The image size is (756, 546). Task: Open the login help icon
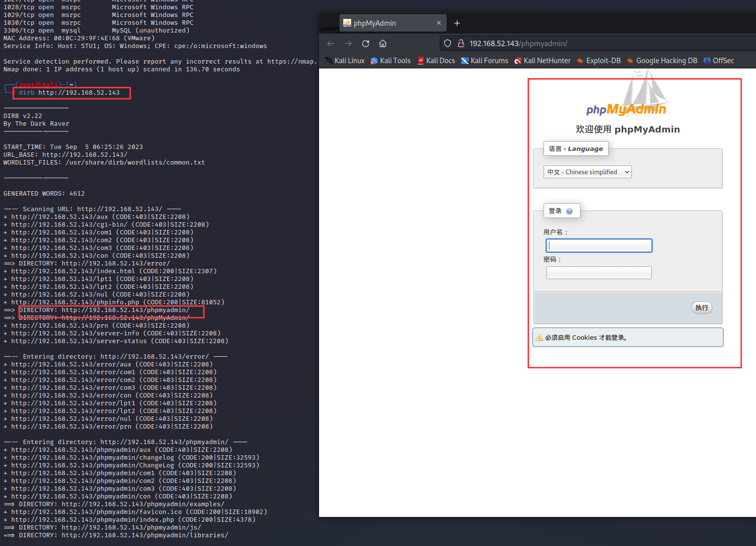click(x=569, y=211)
